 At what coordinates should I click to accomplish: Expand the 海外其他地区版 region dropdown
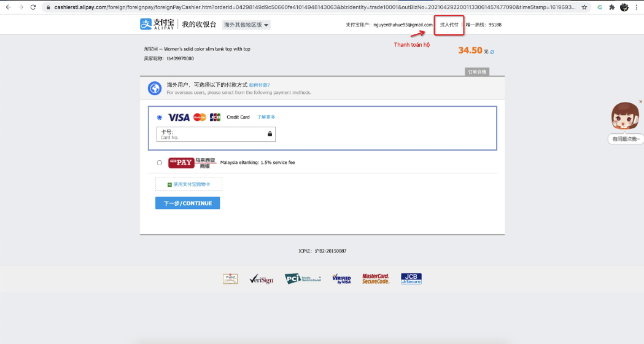click(246, 25)
